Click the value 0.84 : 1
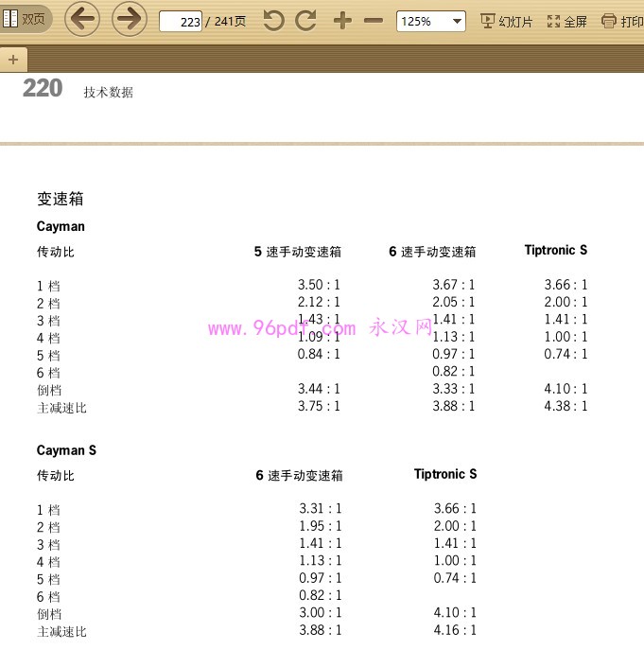 click(x=319, y=354)
